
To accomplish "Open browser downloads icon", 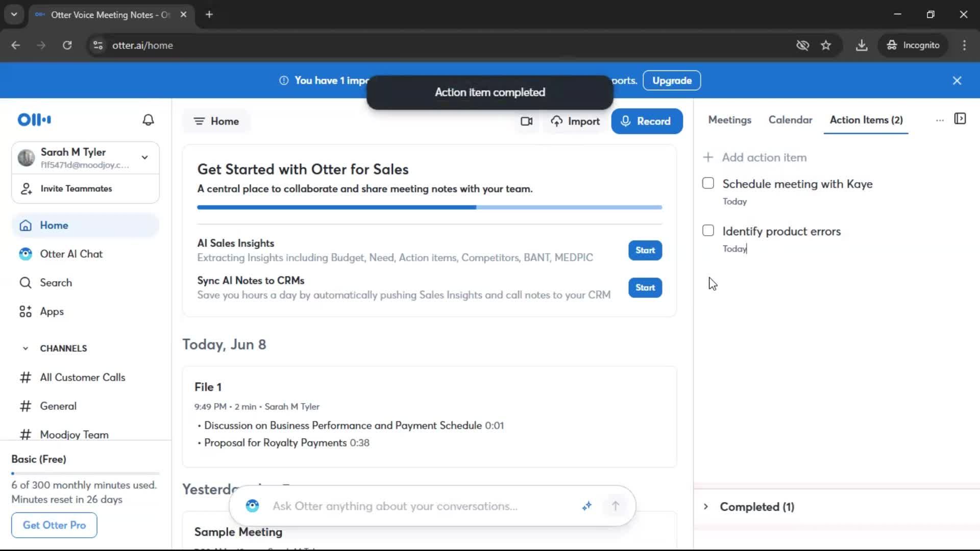I will 862,45.
